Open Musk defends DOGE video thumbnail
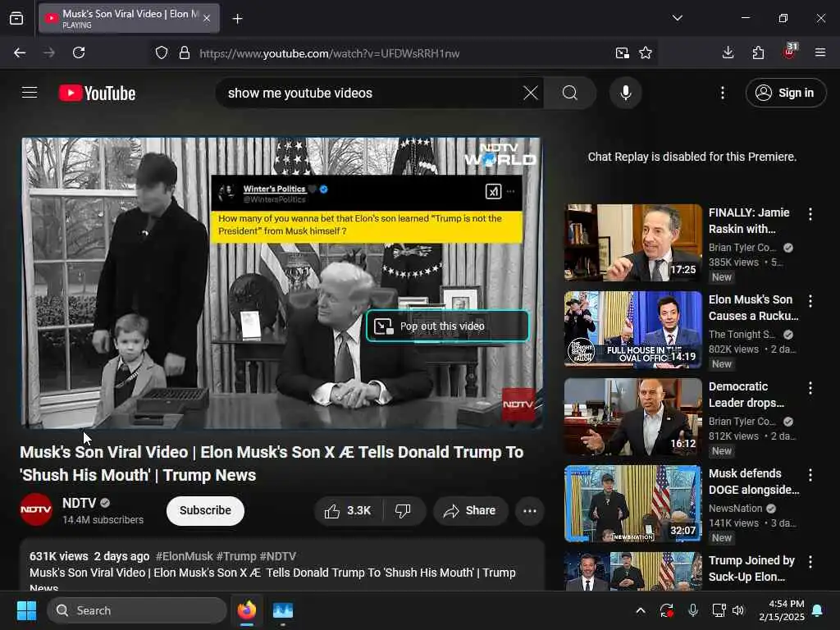The image size is (840, 630). click(x=632, y=504)
